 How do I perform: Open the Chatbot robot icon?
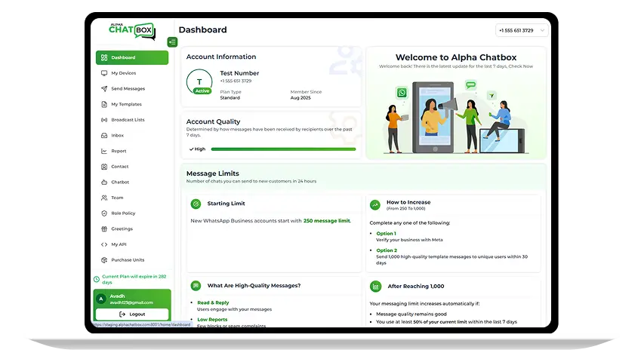pyautogui.click(x=104, y=183)
